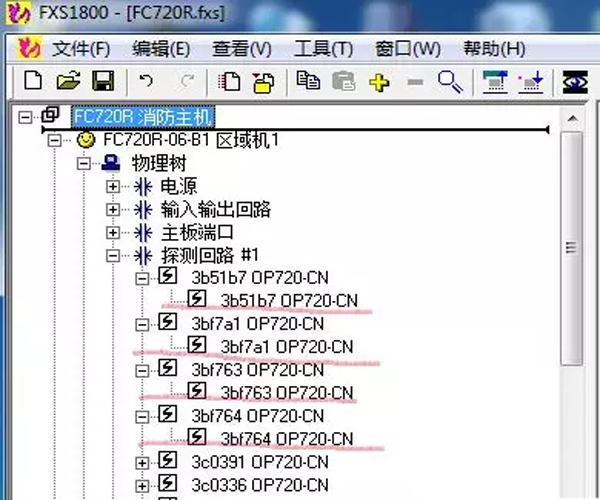Click the yellow plus Add icon
Screen dimensions: 600x500
click(379, 82)
